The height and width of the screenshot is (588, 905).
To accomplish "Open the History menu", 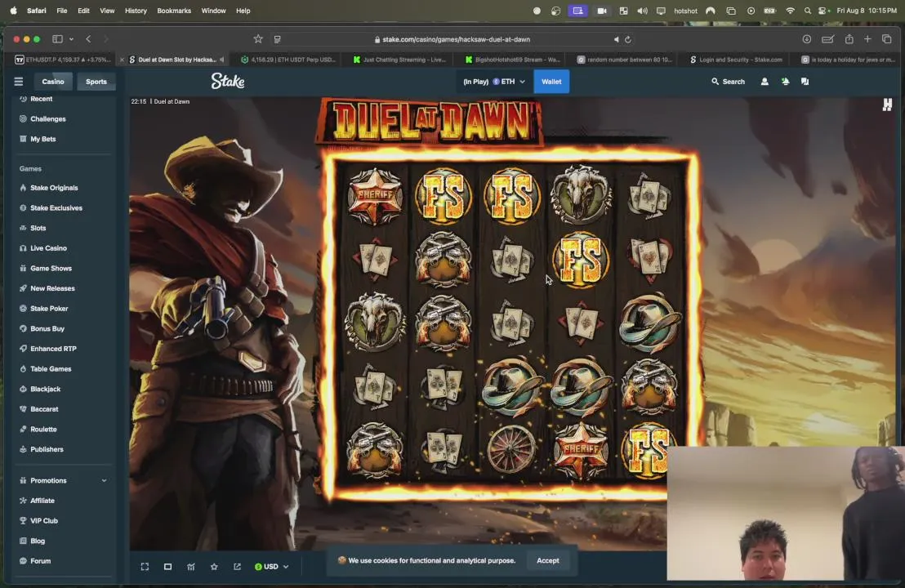I will [136, 11].
